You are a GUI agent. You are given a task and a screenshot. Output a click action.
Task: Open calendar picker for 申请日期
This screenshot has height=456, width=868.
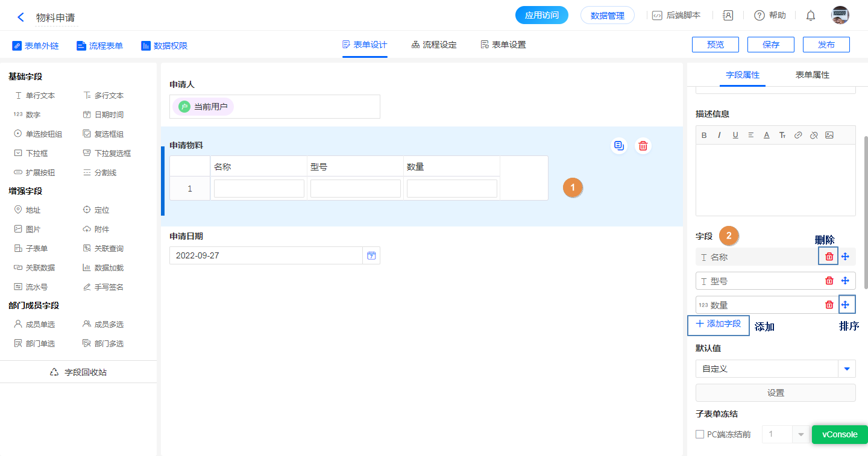371,255
